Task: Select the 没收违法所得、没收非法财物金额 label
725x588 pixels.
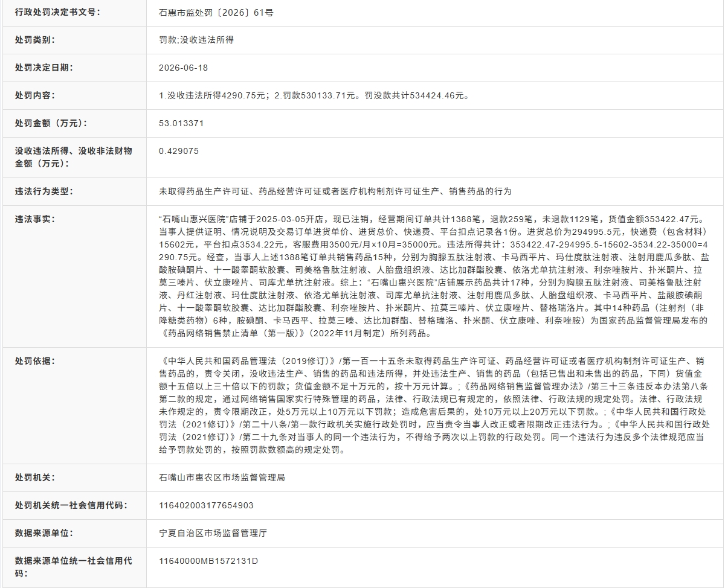Action: pyautogui.click(x=74, y=157)
